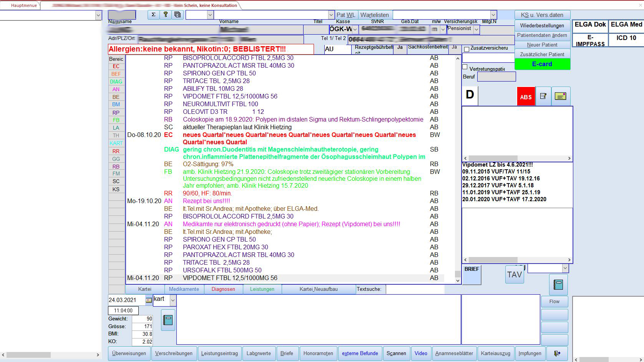Viewport: 644px width, 362px height.
Task: Click the Video button
Action: (x=421, y=354)
